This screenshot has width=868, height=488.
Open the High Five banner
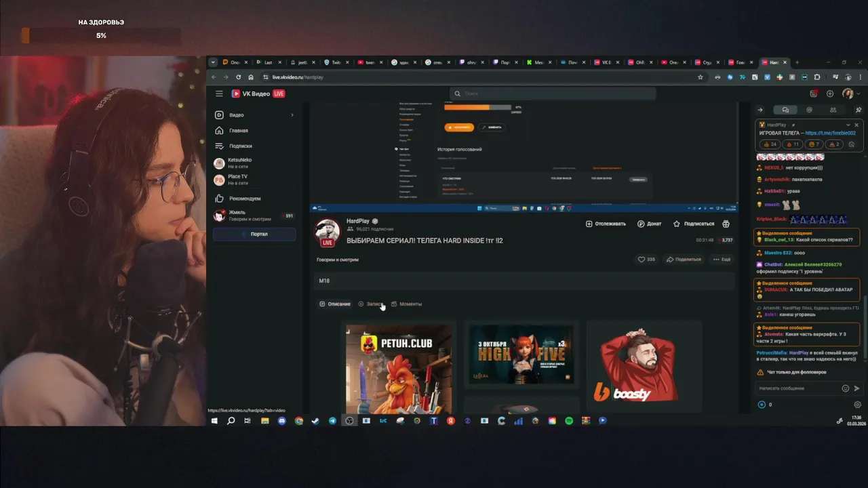tap(521, 354)
